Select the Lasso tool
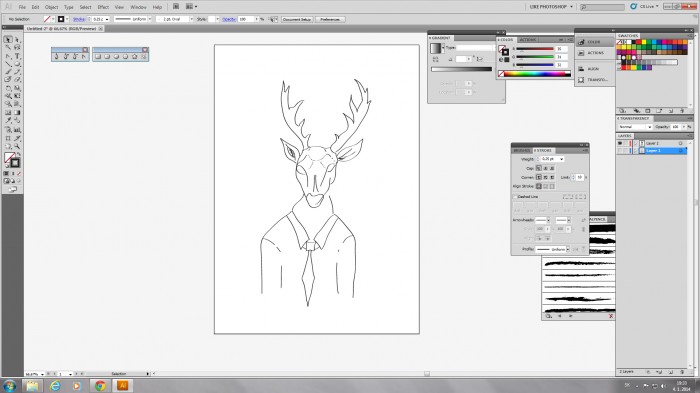This screenshot has height=393, width=700. tap(17, 47)
